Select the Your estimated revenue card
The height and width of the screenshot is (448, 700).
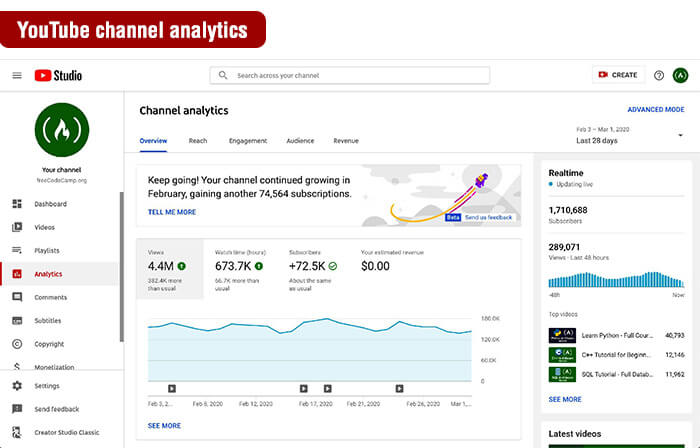tap(393, 269)
